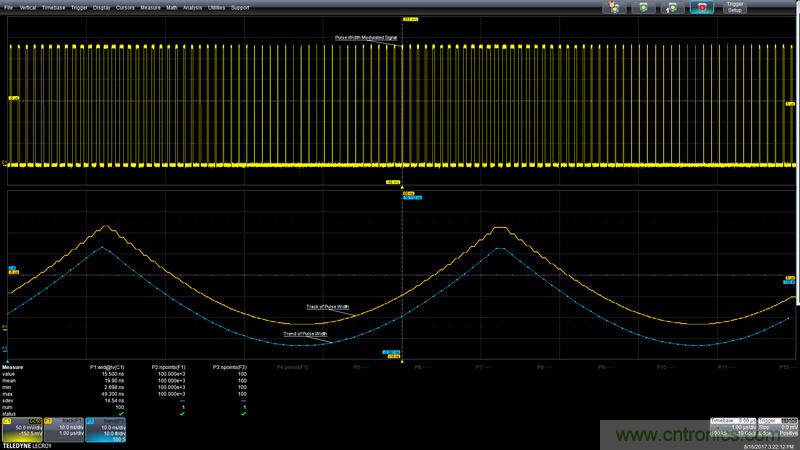Click the red highlighted toolbar icon
The width and height of the screenshot is (800, 450).
pyautogui.click(x=702, y=7)
